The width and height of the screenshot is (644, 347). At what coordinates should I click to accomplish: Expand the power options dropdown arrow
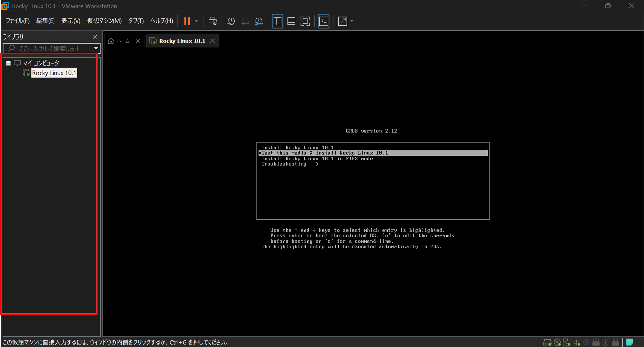pos(196,21)
